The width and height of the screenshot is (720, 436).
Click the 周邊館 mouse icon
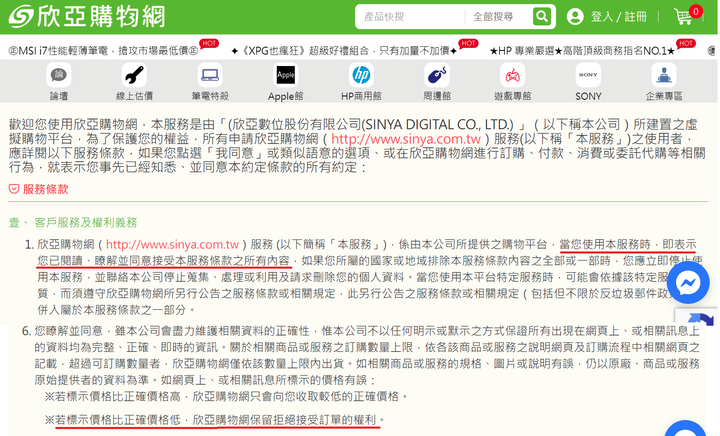coord(437,75)
